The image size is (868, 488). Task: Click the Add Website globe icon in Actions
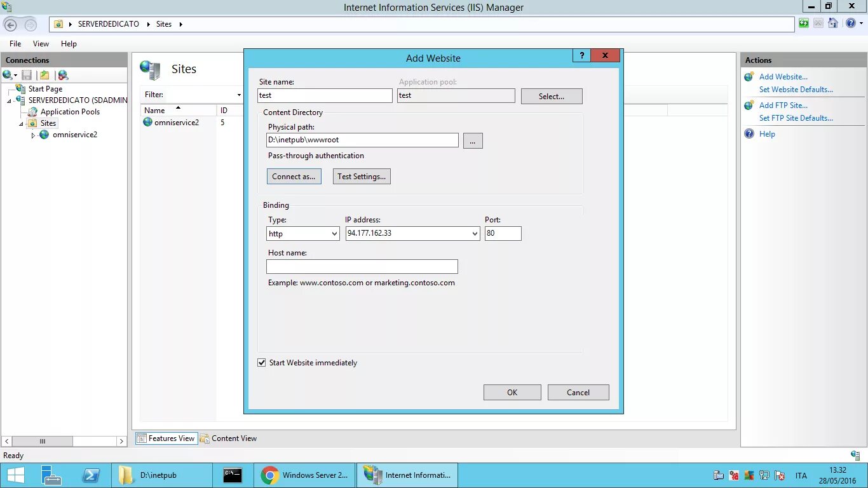click(x=750, y=77)
